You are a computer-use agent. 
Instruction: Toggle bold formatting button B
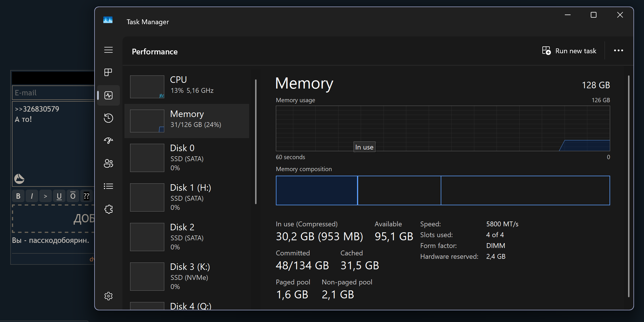18,196
